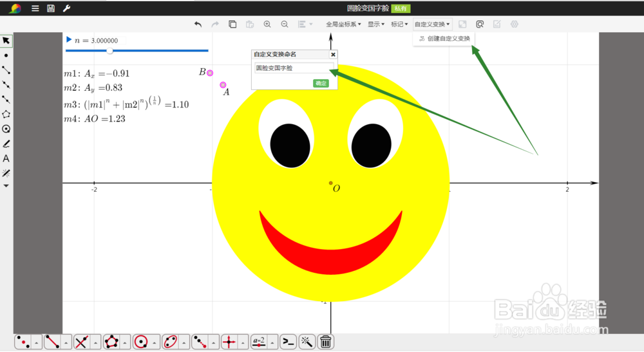Screen dimensions: 644x352
Task: Click the a=2 variable slider tool
Action: (259, 342)
